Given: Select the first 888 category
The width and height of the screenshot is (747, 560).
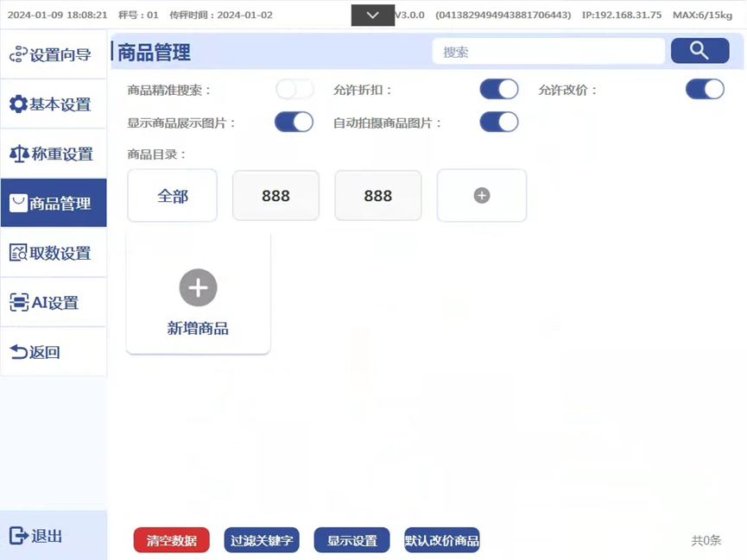Looking at the screenshot, I should pyautogui.click(x=275, y=196).
